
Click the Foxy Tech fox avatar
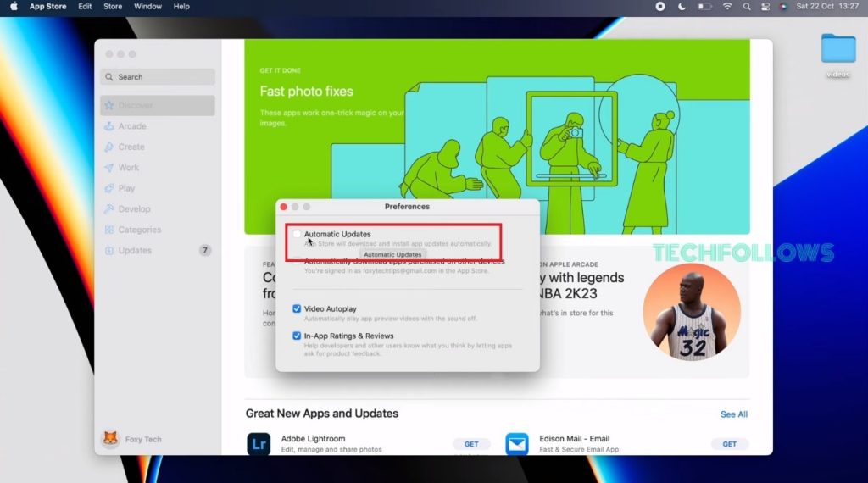click(x=111, y=439)
